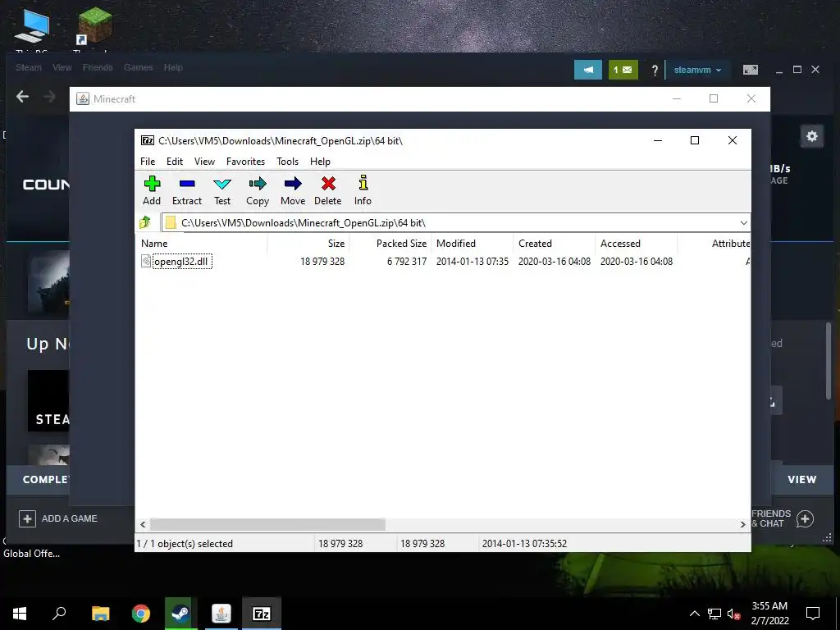840x630 pixels.
Task: Open the Info properties icon
Action: (363, 190)
